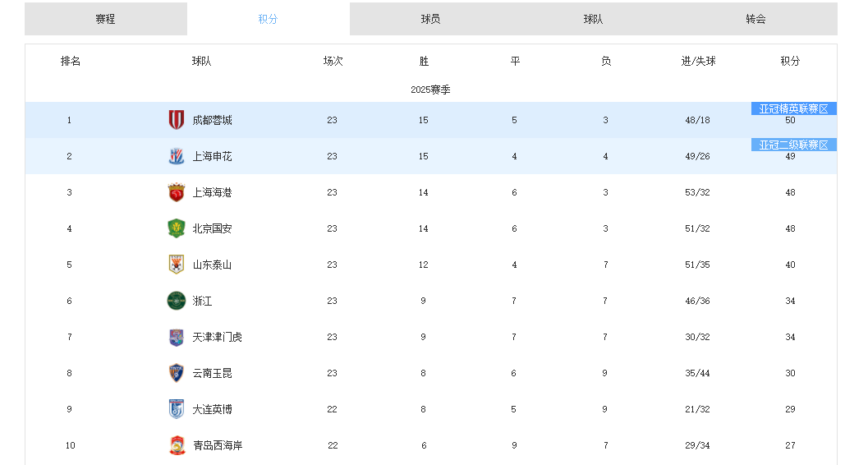Open the Shanghai Port (上海海港) team logo
Image resolution: width=868 pixels, height=465 pixels.
[177, 192]
